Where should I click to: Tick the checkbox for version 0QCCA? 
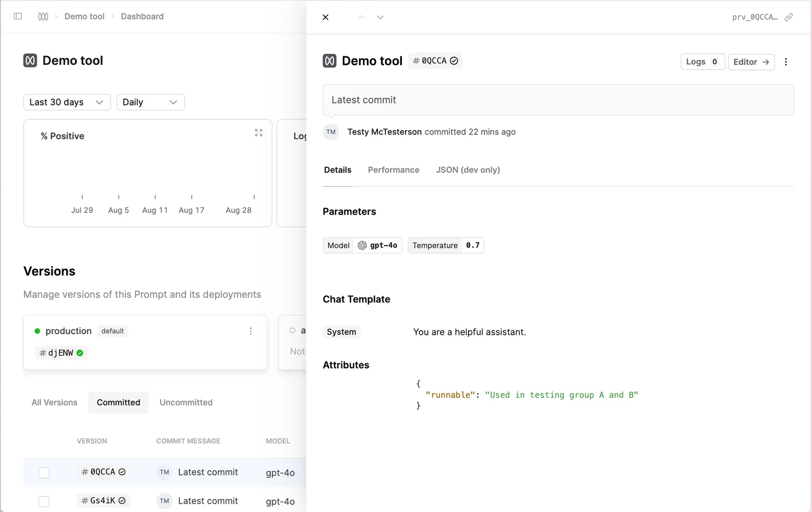(x=44, y=472)
